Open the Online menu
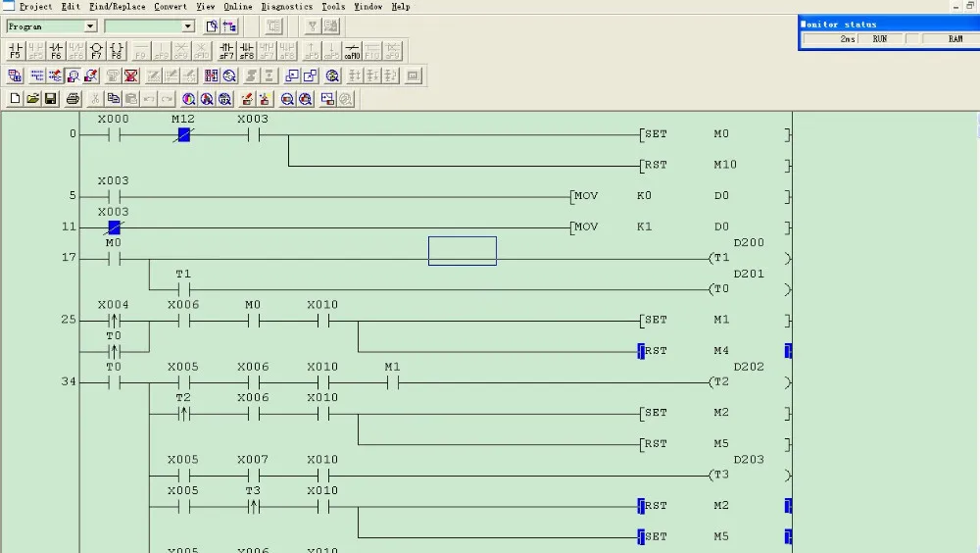This screenshot has width=980, height=553. point(238,6)
